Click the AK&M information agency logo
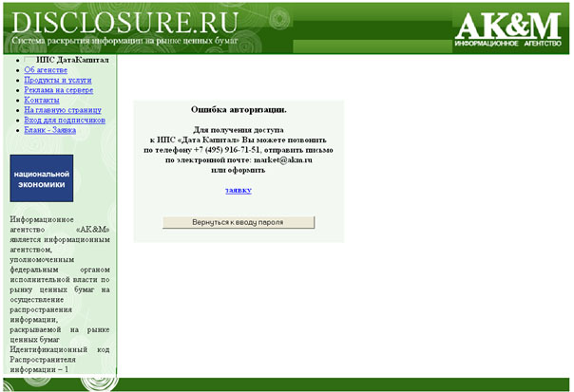Image resolution: width=574 pixels, height=392 pixels. (x=507, y=29)
